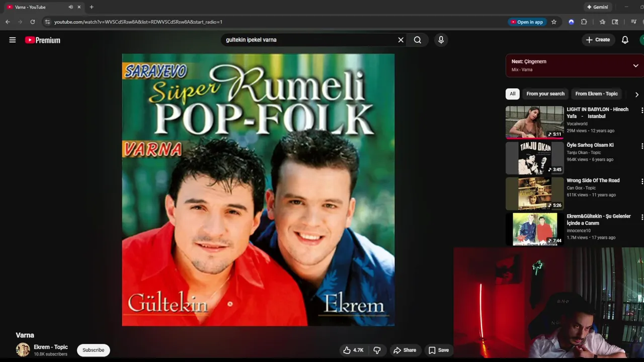Open 'Ekrem - Topic' channel name

pos(51,347)
